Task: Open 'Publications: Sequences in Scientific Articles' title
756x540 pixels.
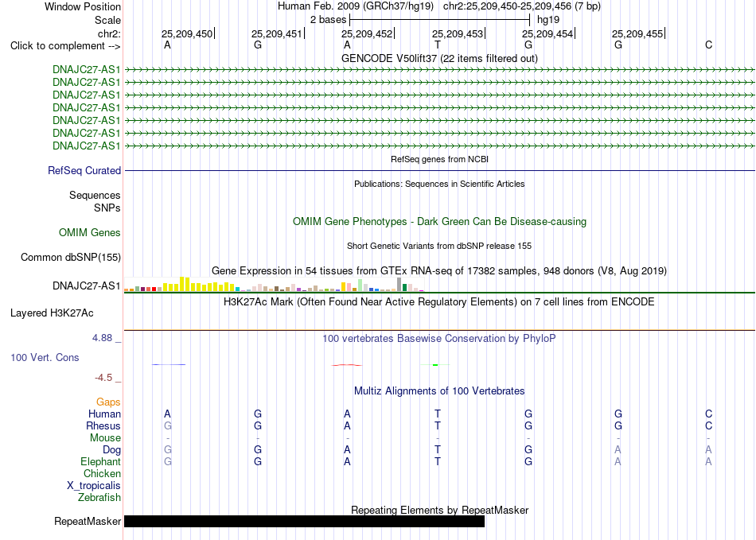Action: (439, 184)
